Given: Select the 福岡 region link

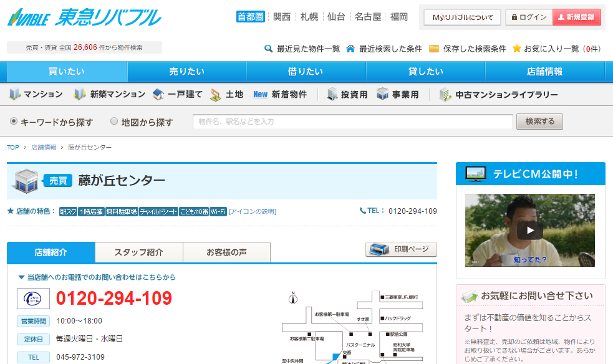Looking at the screenshot, I should (398, 17).
